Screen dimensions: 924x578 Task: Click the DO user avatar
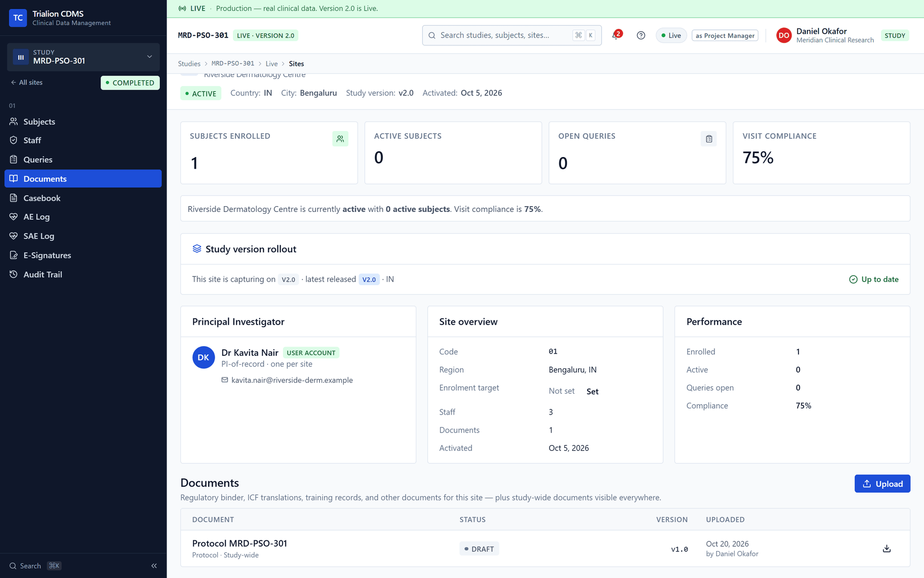point(783,35)
